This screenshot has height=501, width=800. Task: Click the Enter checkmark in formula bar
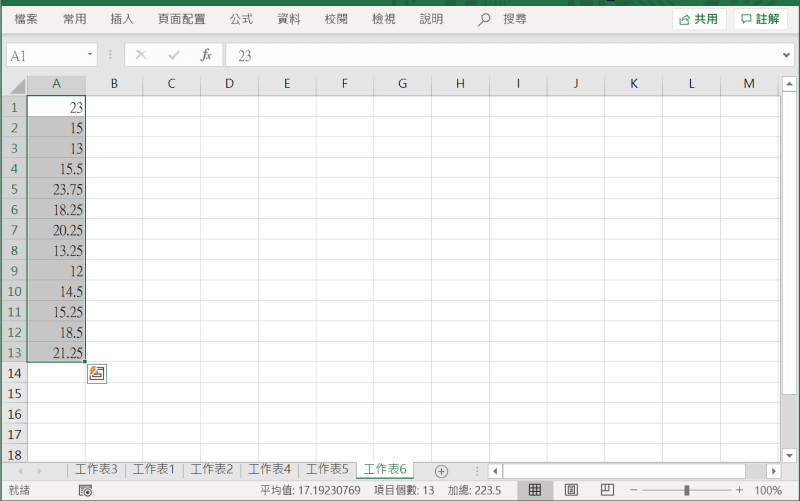[174, 56]
